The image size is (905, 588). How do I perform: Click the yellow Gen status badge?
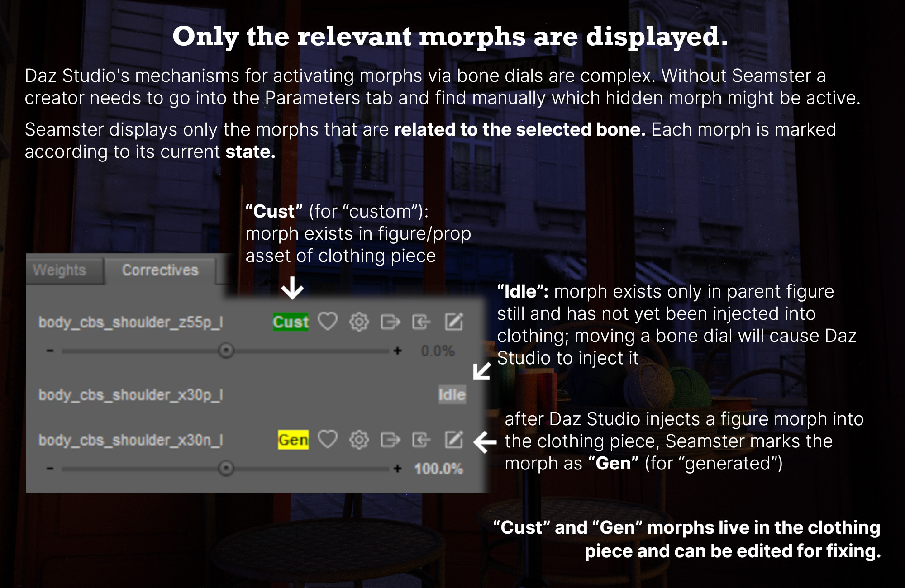click(293, 440)
